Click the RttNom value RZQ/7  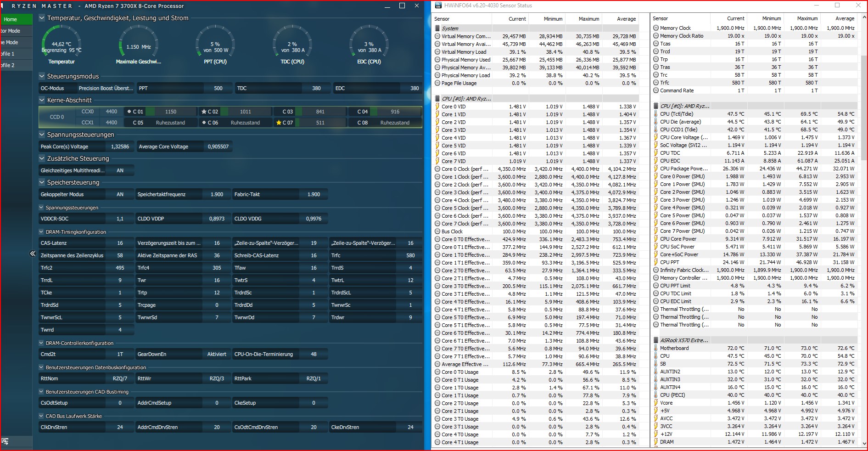click(120, 378)
